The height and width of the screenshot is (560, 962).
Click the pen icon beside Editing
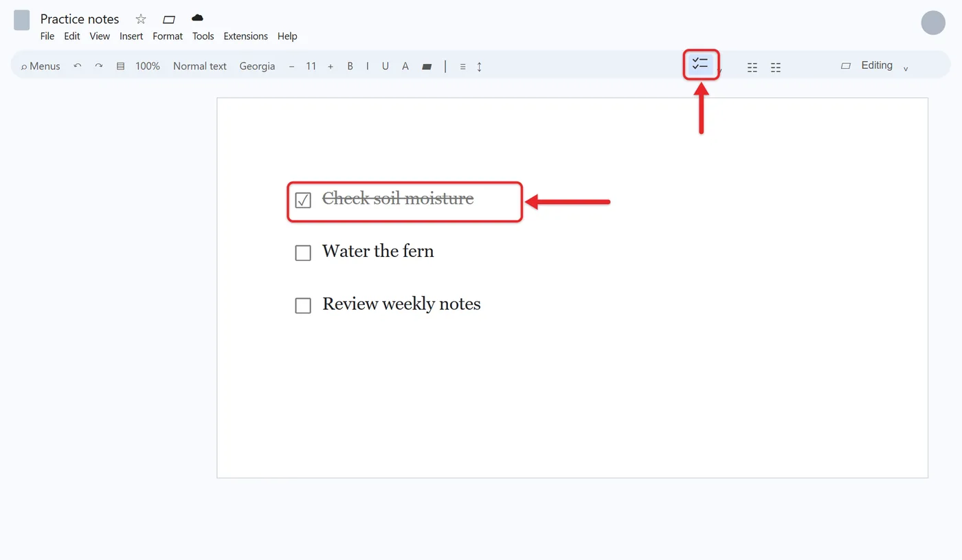[x=846, y=66]
